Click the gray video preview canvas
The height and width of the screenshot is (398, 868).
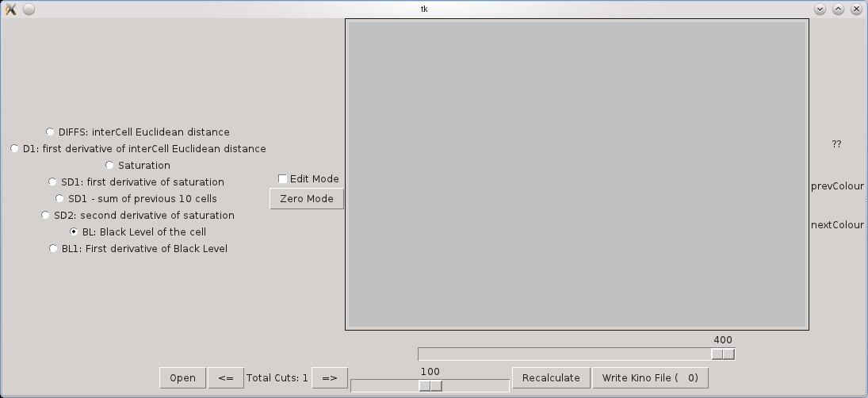577,174
